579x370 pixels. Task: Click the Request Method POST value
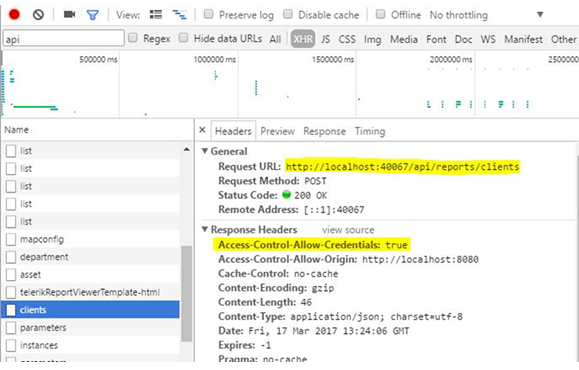[x=315, y=181]
